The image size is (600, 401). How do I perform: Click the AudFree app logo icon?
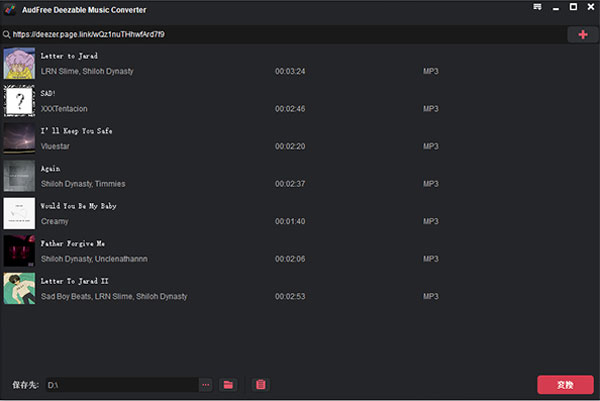coord(10,10)
